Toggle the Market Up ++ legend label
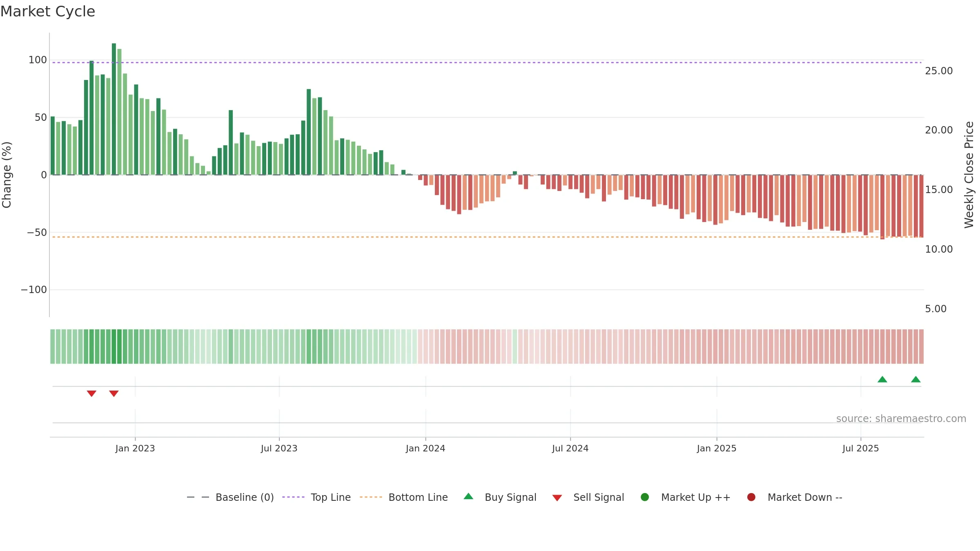980x551 pixels. [696, 498]
